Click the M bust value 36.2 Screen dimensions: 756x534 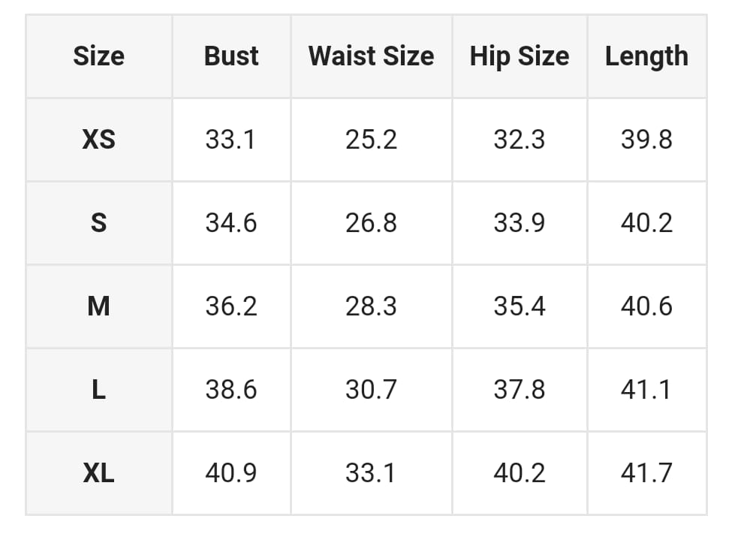(x=230, y=306)
